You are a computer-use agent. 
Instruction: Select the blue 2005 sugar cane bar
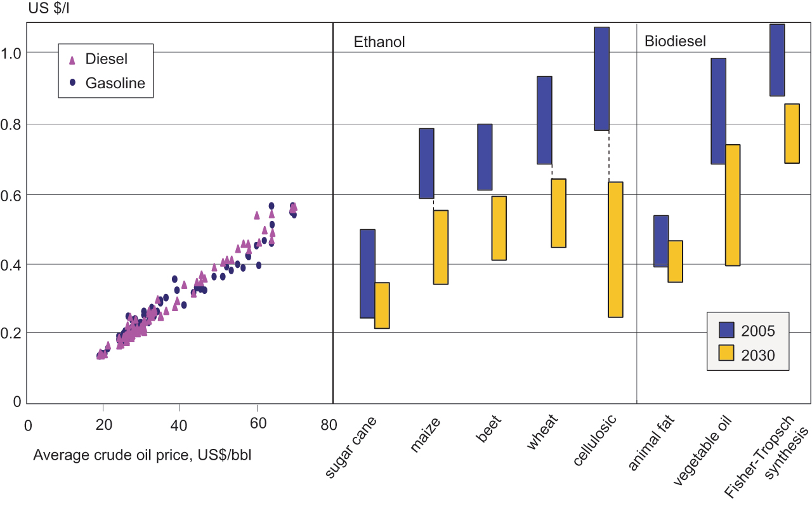pos(367,273)
